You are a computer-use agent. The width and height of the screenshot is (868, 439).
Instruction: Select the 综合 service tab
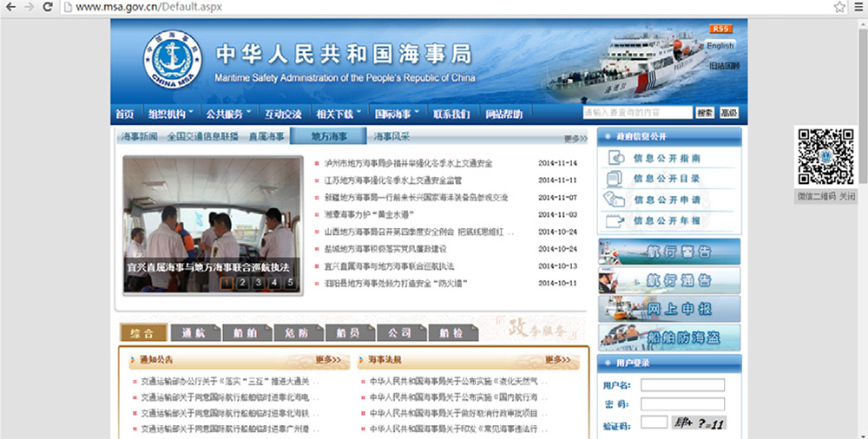(143, 332)
